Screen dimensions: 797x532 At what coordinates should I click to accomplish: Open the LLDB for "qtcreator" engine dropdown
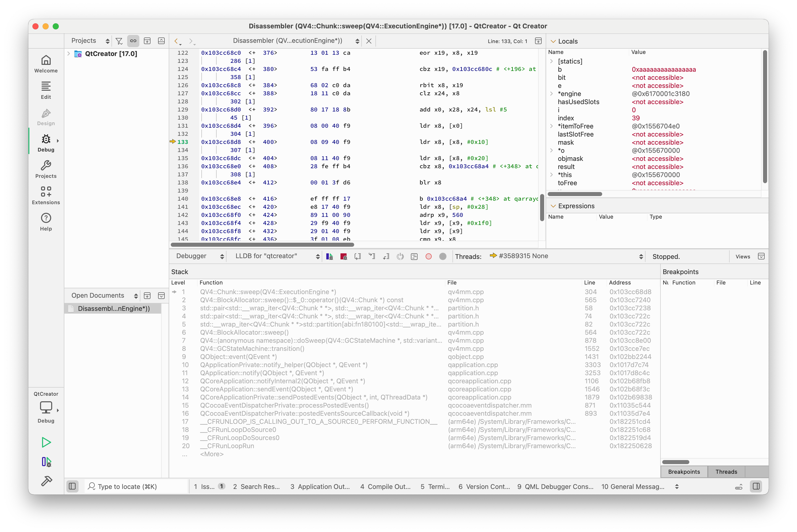(277, 256)
